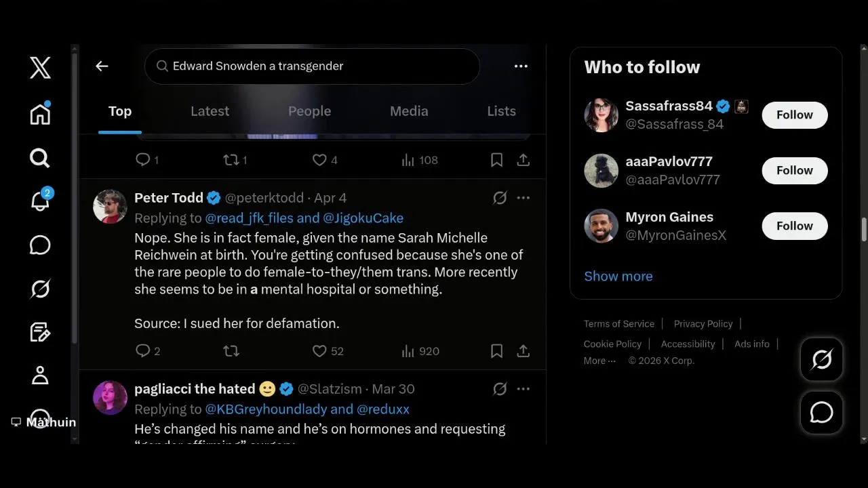
Task: Open Home in the left sidebar
Action: (x=40, y=113)
